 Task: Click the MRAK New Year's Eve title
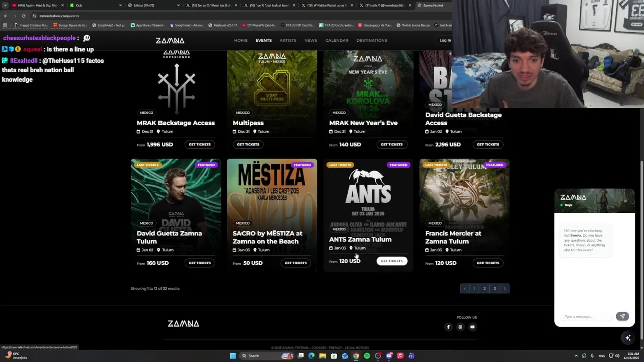pos(363,123)
